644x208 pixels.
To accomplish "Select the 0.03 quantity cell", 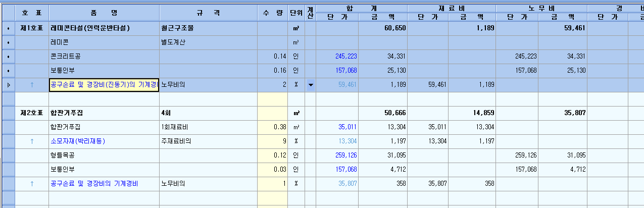I will [x=273, y=170].
